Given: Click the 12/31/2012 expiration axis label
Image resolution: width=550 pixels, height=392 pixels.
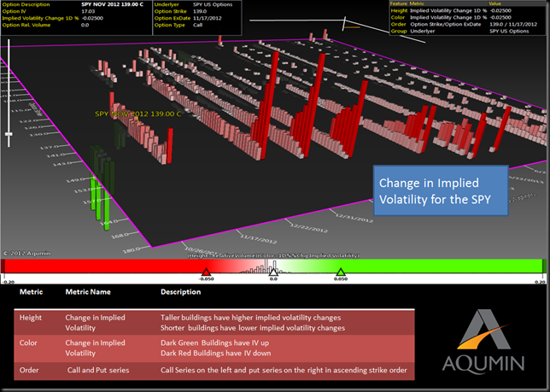Looking at the screenshot, I should coord(354,216).
